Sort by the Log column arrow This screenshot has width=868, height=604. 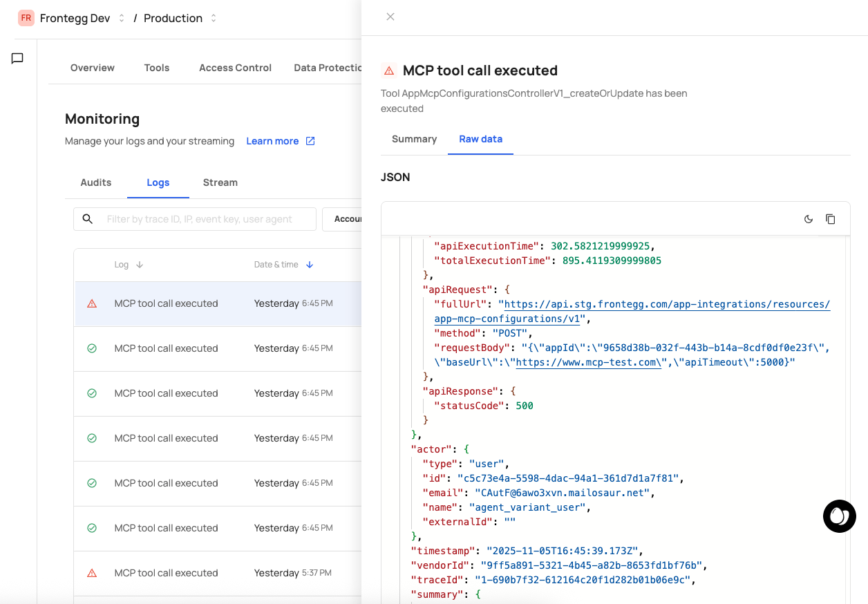[140, 265]
